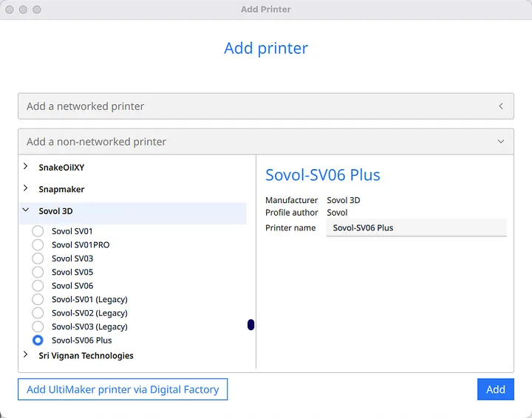Click the selected Sovol-SV06 Plus radio button
The height and width of the screenshot is (418, 532).
pos(38,340)
